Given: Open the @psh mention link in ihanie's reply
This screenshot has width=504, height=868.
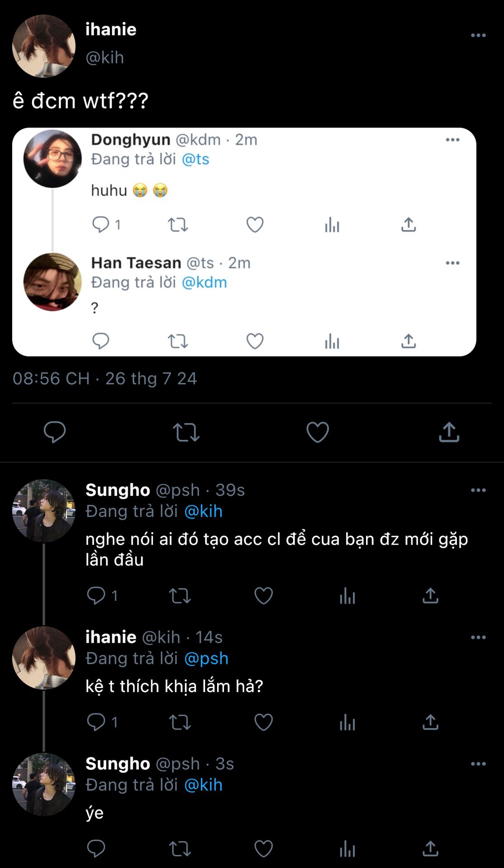Looking at the screenshot, I should [x=206, y=659].
